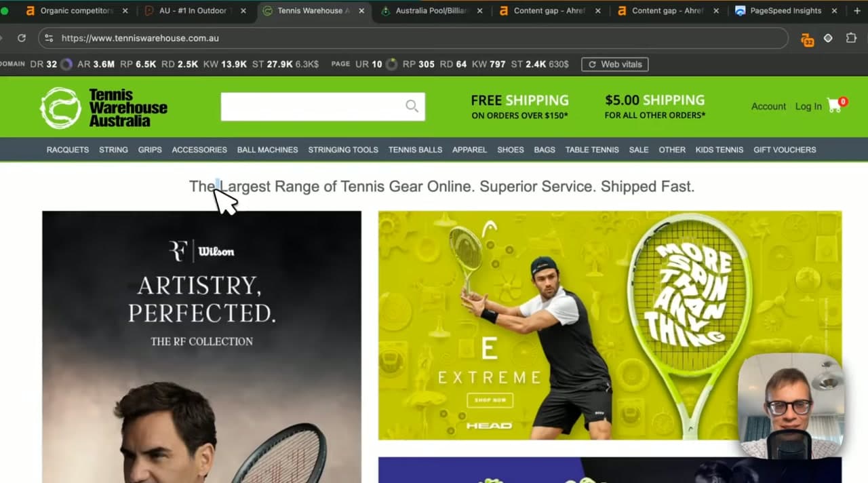Image resolution: width=868 pixels, height=483 pixels.
Task: Open the RACQUETS menu
Action: (68, 150)
